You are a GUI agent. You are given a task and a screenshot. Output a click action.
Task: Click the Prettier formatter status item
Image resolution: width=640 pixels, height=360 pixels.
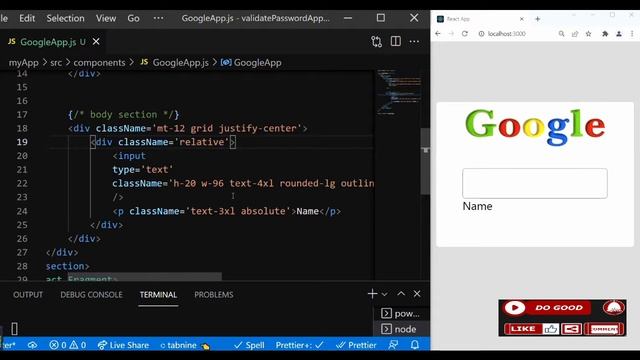click(x=356, y=345)
